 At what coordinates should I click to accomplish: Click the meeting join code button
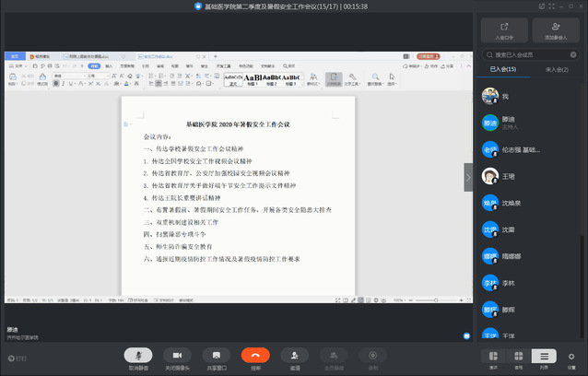pyautogui.click(x=503, y=31)
